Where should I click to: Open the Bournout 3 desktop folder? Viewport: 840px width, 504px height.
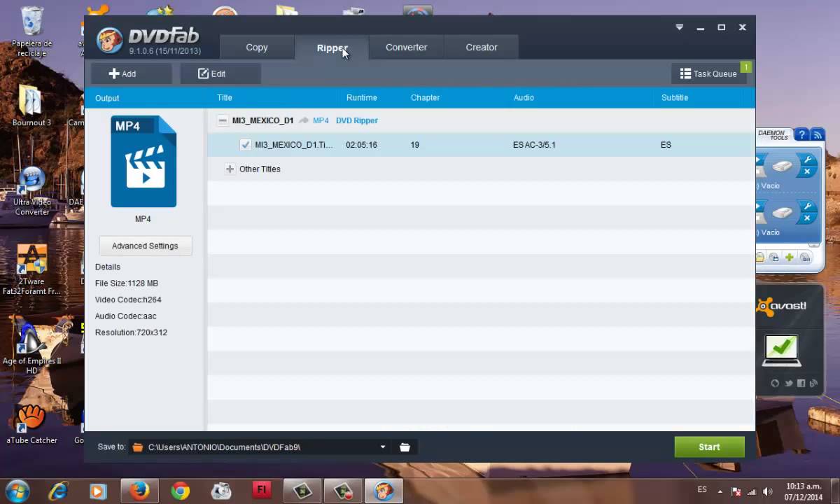(x=31, y=106)
